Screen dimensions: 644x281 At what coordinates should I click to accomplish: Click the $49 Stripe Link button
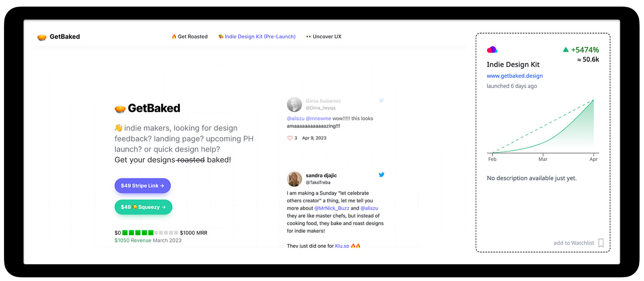[x=142, y=186]
